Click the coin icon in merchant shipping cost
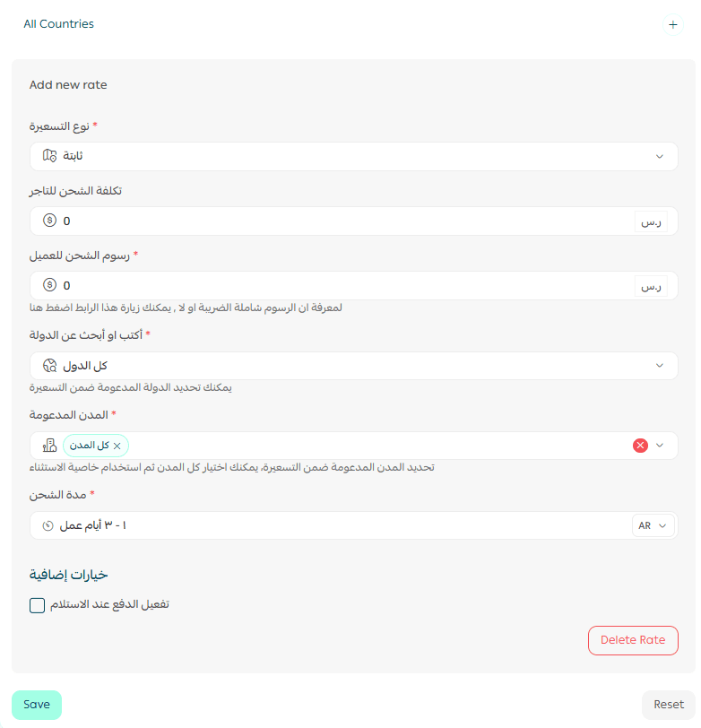Image resolution: width=701 pixels, height=728 pixels. pyautogui.click(x=49, y=221)
